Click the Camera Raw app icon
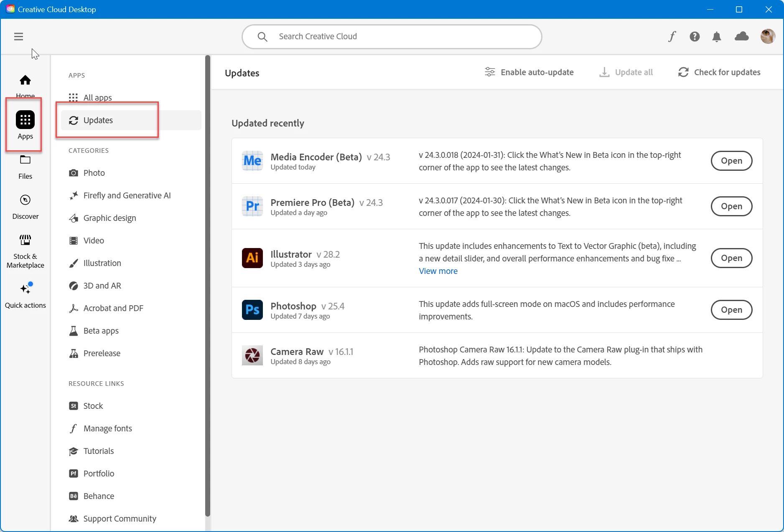Image resolution: width=784 pixels, height=532 pixels. 252,355
